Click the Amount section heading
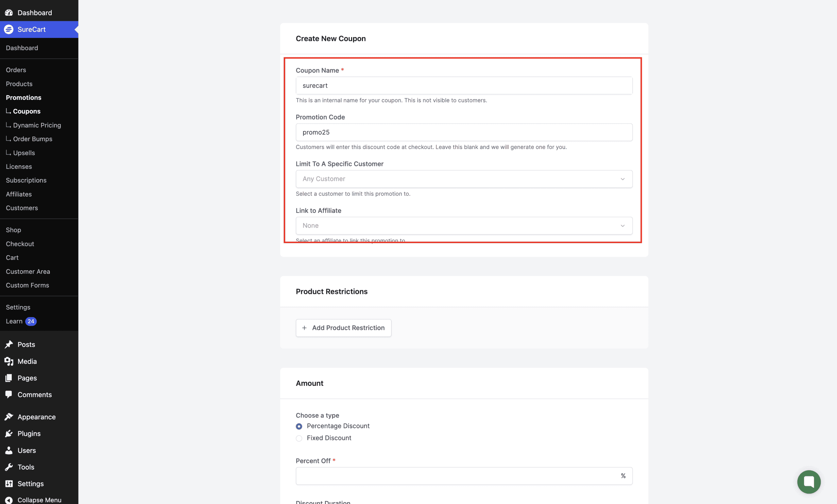This screenshot has width=837, height=504. 309,383
